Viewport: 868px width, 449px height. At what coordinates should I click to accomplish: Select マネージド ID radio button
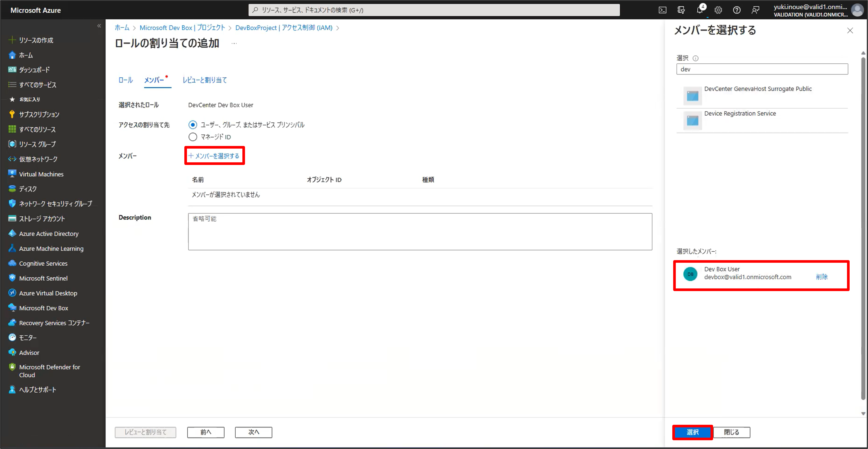click(x=193, y=137)
